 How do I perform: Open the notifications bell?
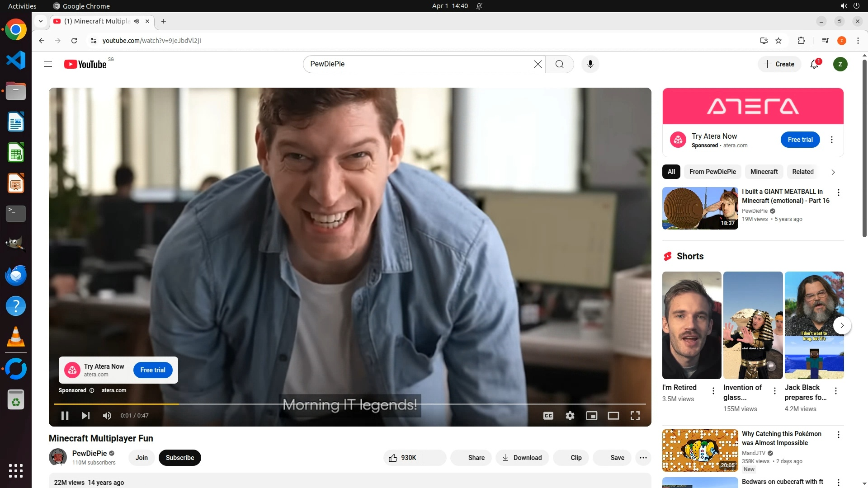pos(814,64)
